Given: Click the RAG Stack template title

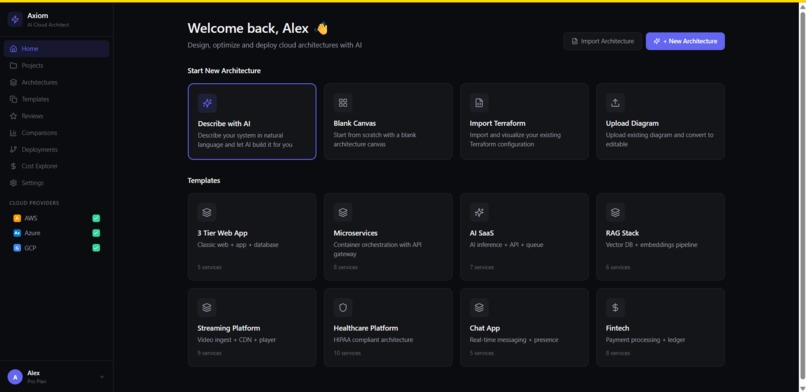Looking at the screenshot, I should [622, 233].
